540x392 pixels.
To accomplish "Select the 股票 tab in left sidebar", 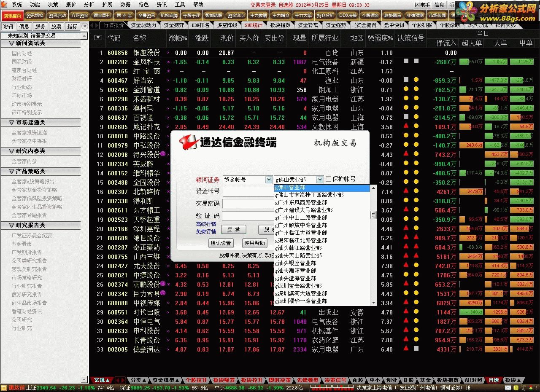I will click(x=57, y=26).
